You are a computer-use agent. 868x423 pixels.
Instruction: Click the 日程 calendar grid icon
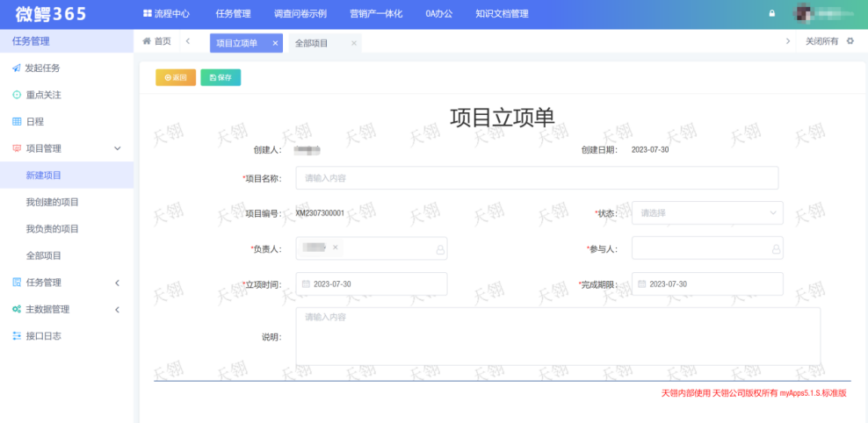click(x=16, y=122)
